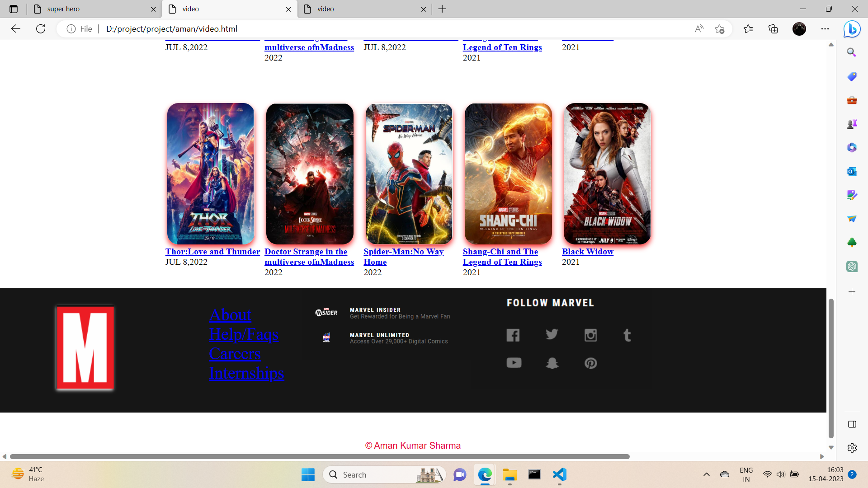This screenshot has height=488, width=868.
Task: Click the Facebook icon under Follow Marvel
Action: (513, 335)
